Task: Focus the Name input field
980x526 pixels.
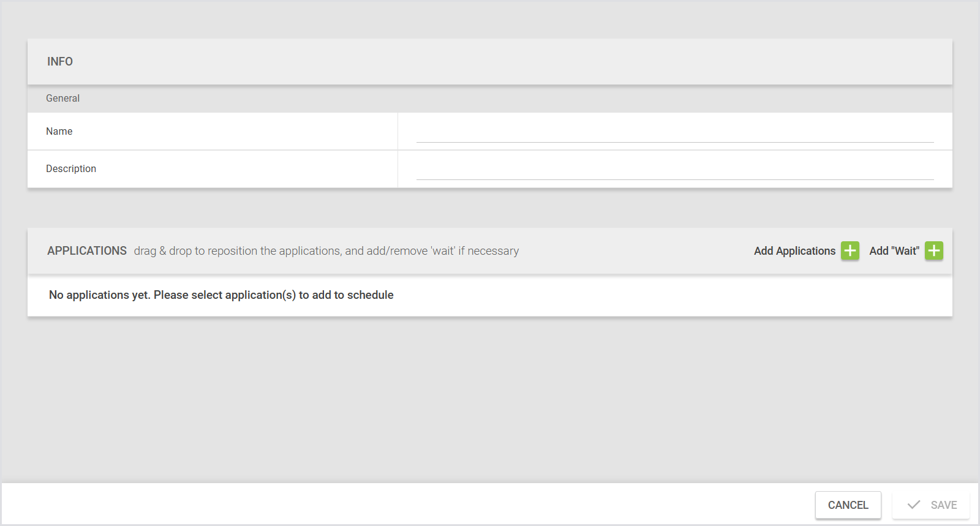Action: pos(674,132)
